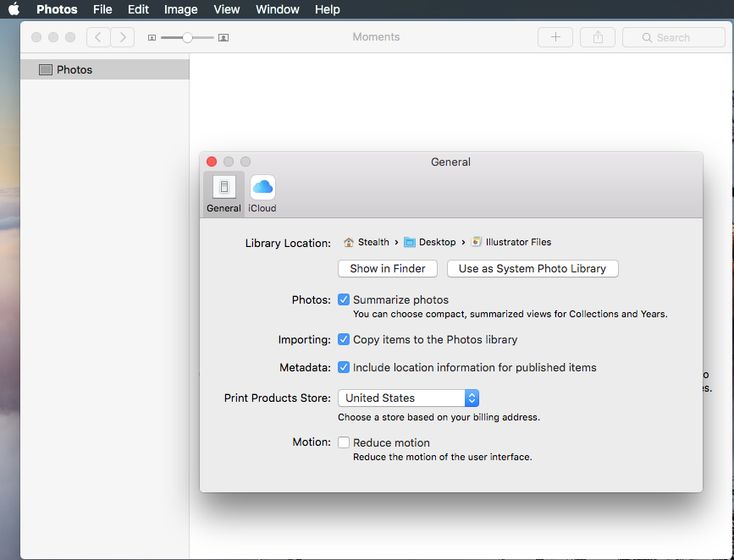Screen dimensions: 734x560
Task: Click the thumbnail size zoom slider
Action: coord(187,38)
